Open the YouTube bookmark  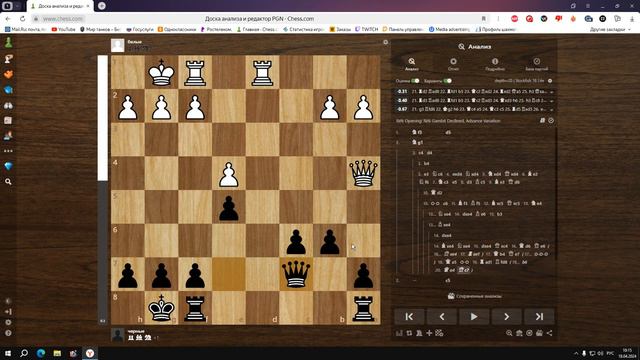(63, 29)
